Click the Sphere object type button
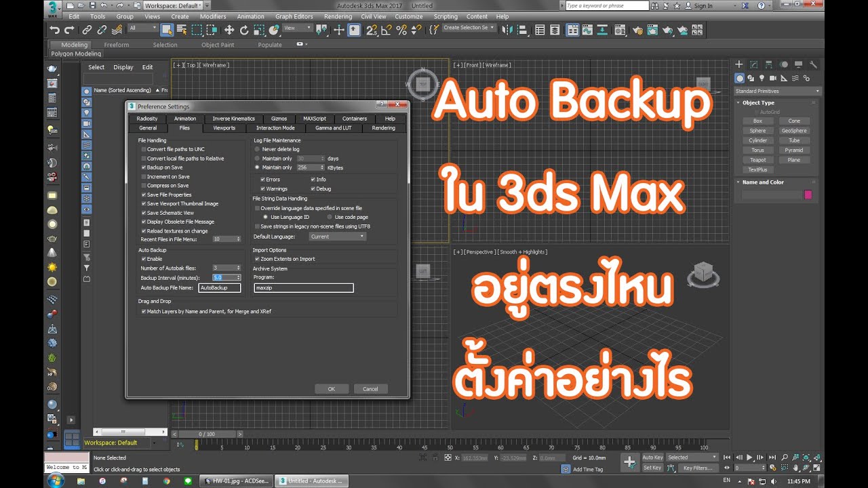Image resolution: width=868 pixels, height=488 pixels. click(757, 131)
